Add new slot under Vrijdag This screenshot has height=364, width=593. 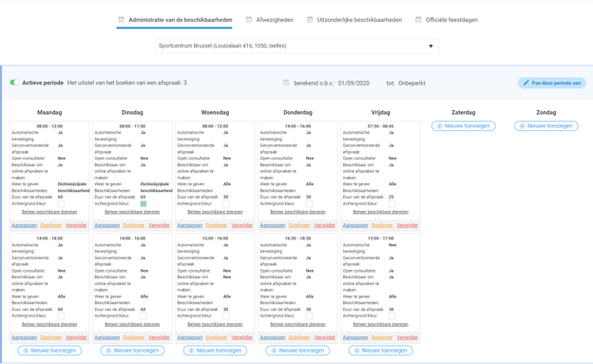380,351
